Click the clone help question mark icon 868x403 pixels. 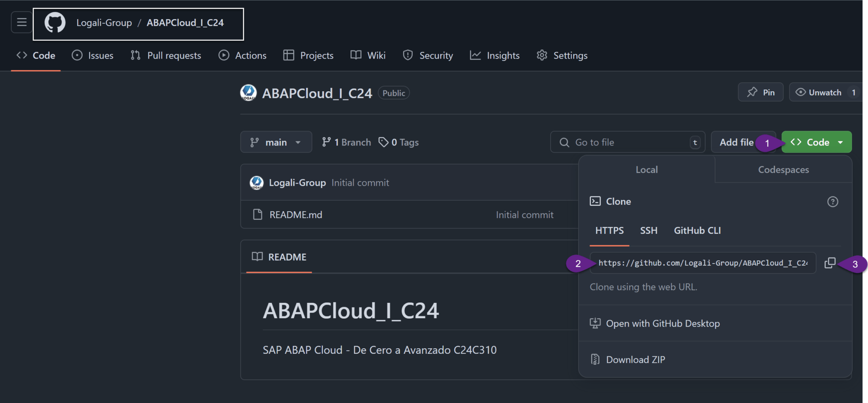pyautogui.click(x=833, y=201)
